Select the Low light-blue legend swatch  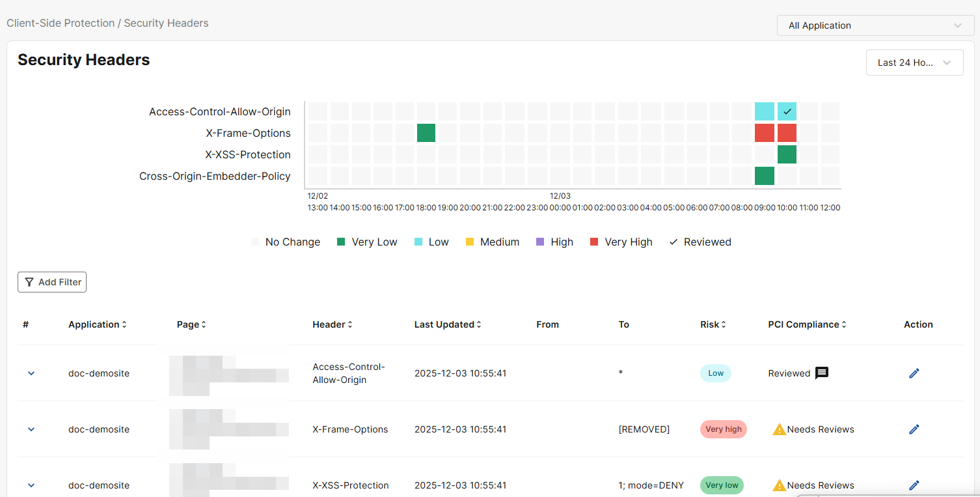418,242
